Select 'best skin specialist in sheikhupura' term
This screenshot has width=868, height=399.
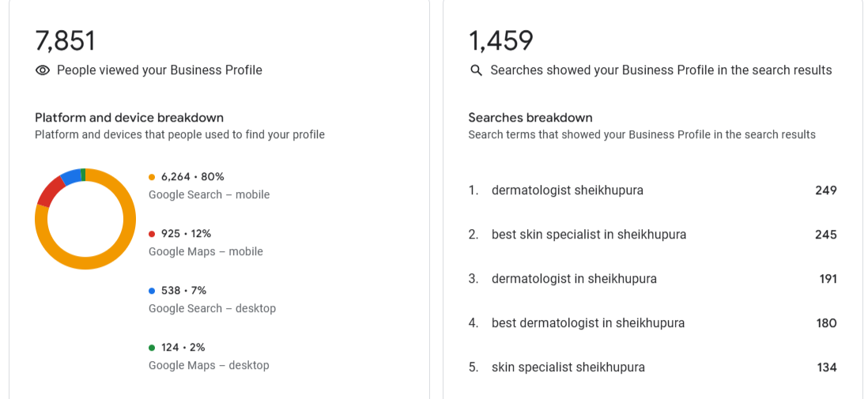588,235
